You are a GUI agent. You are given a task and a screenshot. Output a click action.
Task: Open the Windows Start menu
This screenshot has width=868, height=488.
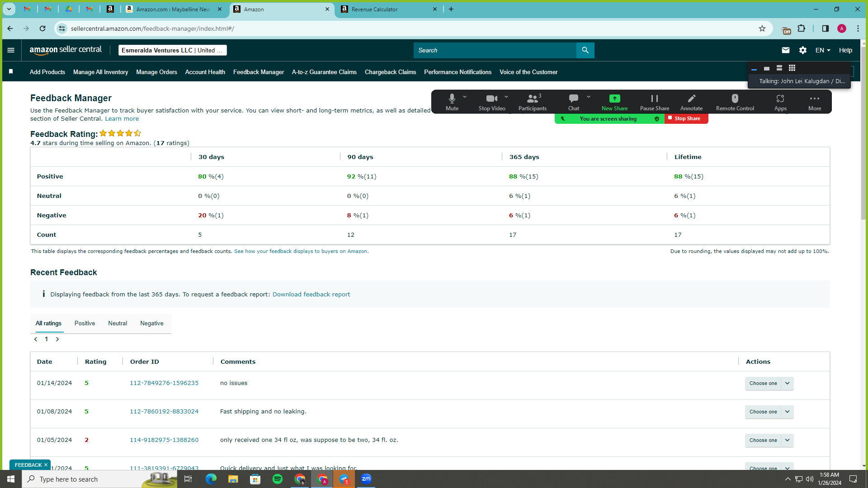tap(11, 479)
